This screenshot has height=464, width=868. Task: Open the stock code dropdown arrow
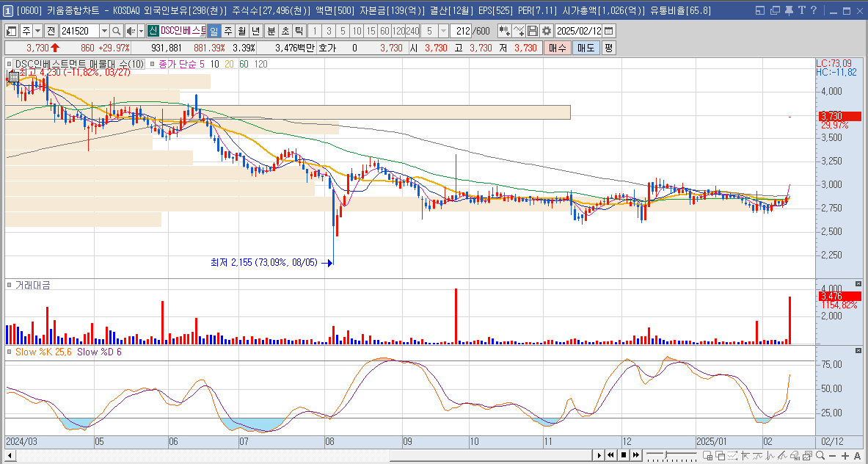[104, 31]
